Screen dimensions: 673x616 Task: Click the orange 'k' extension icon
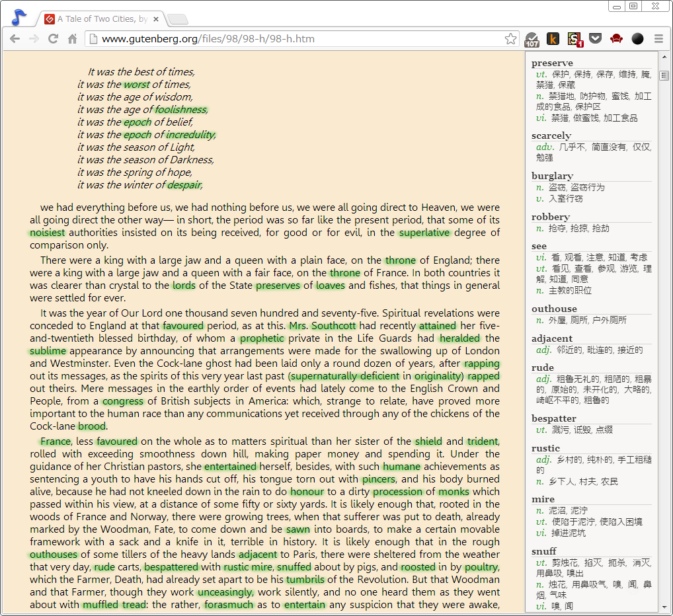[553, 39]
